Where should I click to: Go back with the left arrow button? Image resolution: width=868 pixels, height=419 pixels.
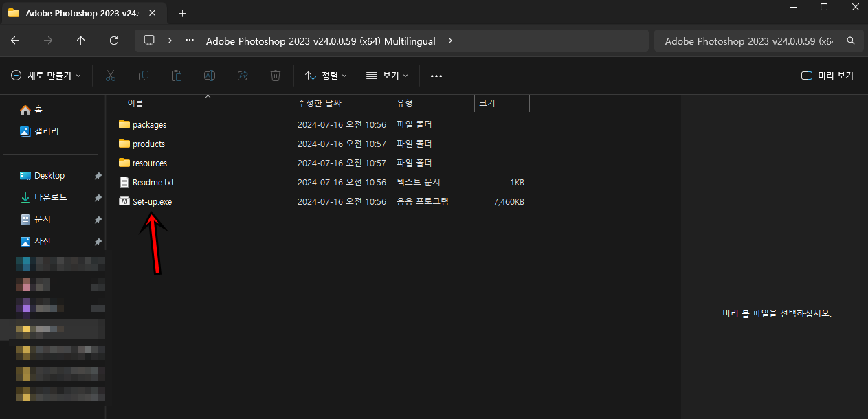[15, 41]
